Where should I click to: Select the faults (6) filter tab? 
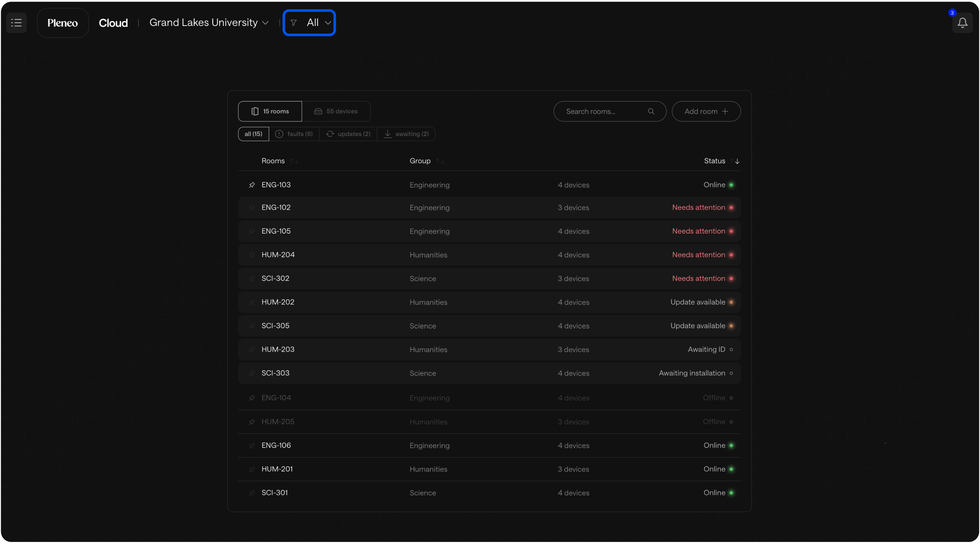click(x=294, y=134)
